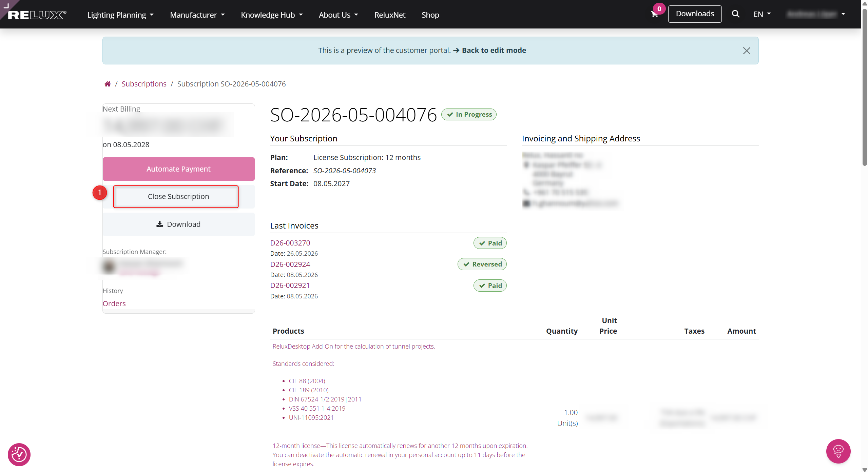Image resolution: width=868 pixels, height=472 pixels.
Task: Open invoice D26-002921
Action: pyautogui.click(x=290, y=285)
